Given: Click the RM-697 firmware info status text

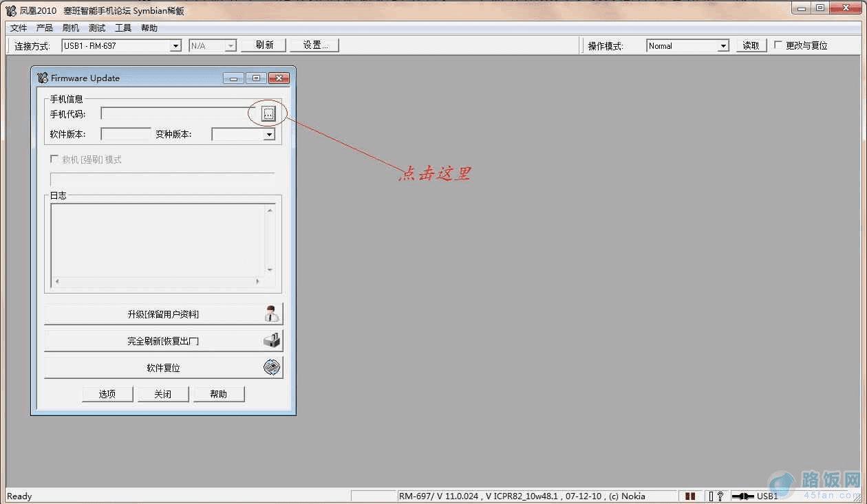Looking at the screenshot, I should pyautogui.click(x=522, y=496).
